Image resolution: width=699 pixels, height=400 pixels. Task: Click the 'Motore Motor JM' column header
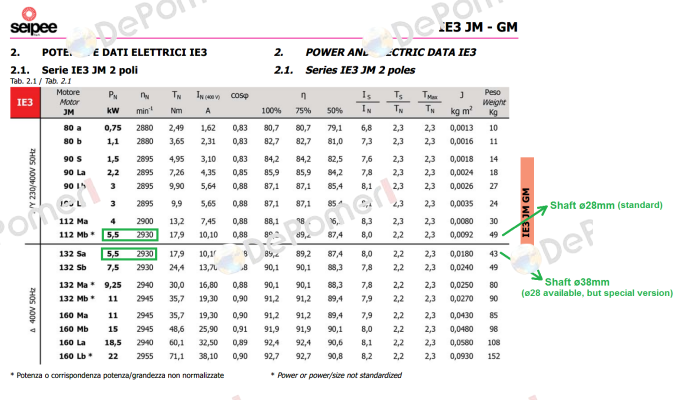point(68,102)
